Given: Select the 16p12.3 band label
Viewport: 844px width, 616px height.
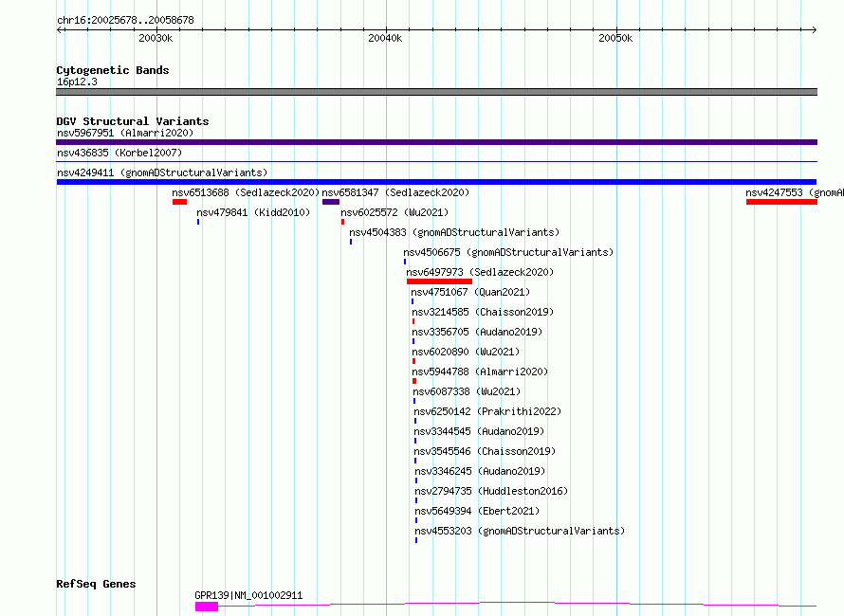Looking at the screenshot, I should (x=77, y=82).
